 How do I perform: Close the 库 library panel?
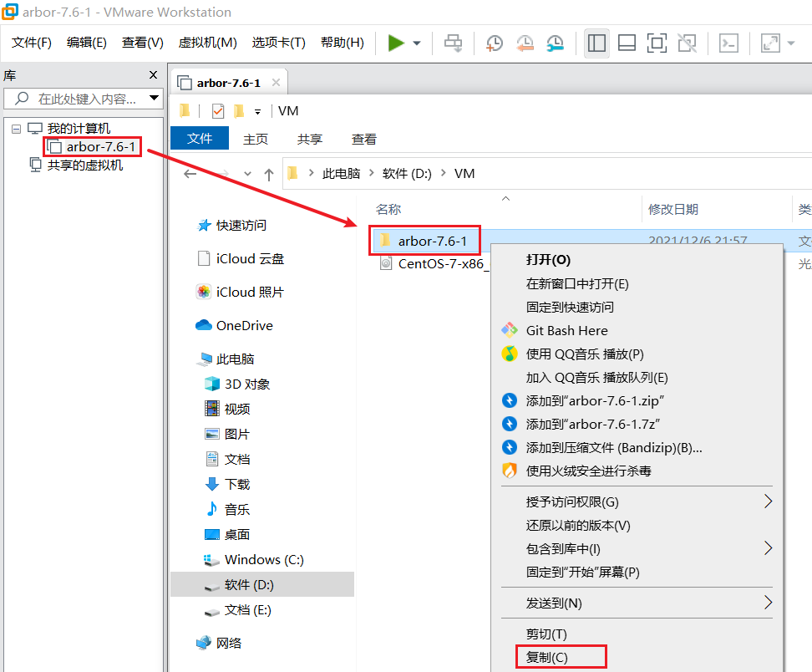tap(153, 75)
